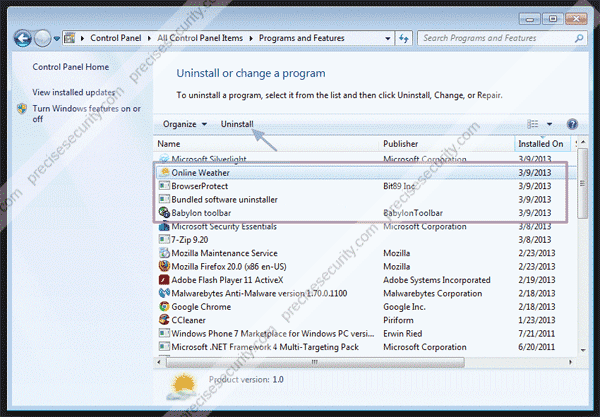The image size is (600, 417).
Task: Select the BrowserProtect program icon
Action: coord(165,186)
